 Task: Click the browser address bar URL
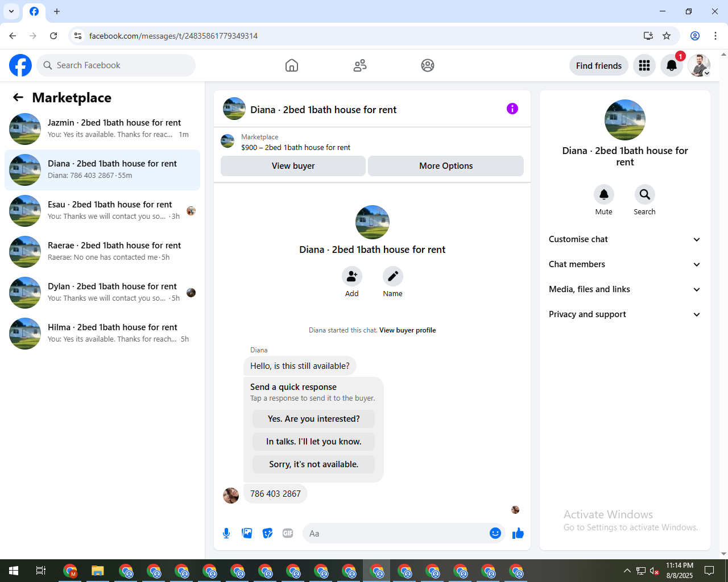coord(173,36)
